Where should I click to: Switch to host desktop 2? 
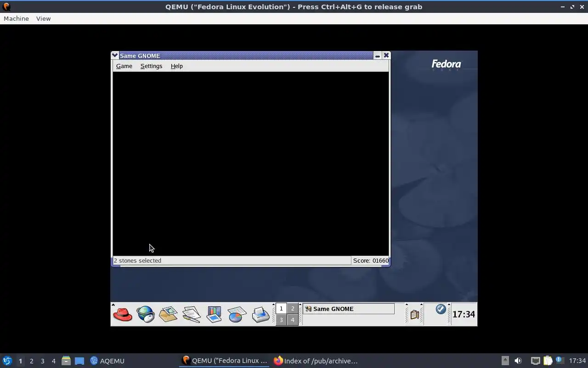[31, 361]
